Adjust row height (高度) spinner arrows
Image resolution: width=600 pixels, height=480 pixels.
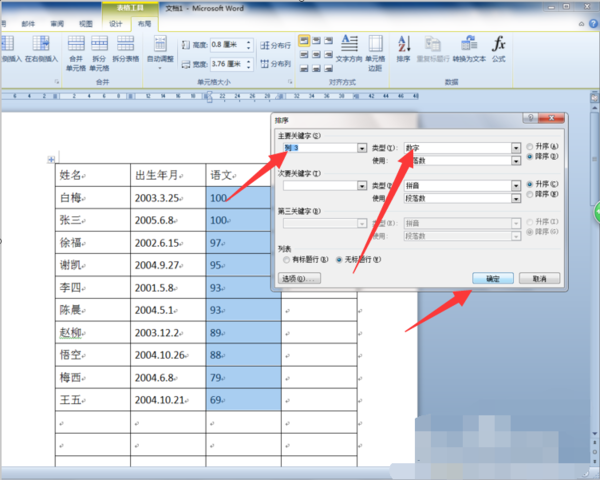point(249,45)
